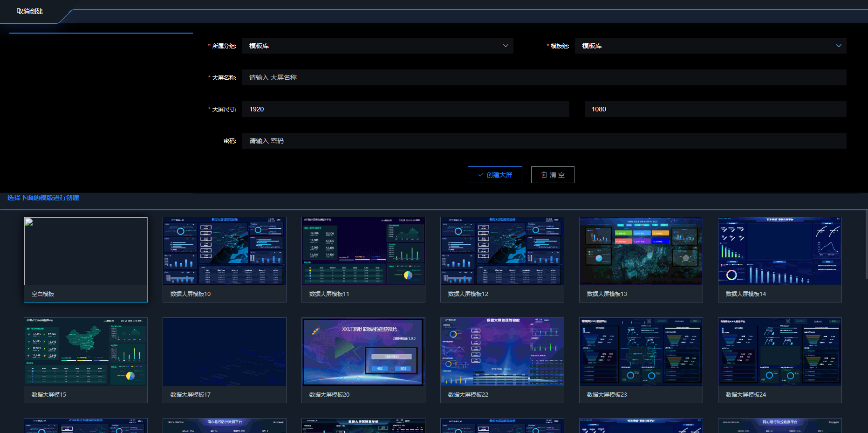Click the 数据大屏模板17 label

coord(191,395)
